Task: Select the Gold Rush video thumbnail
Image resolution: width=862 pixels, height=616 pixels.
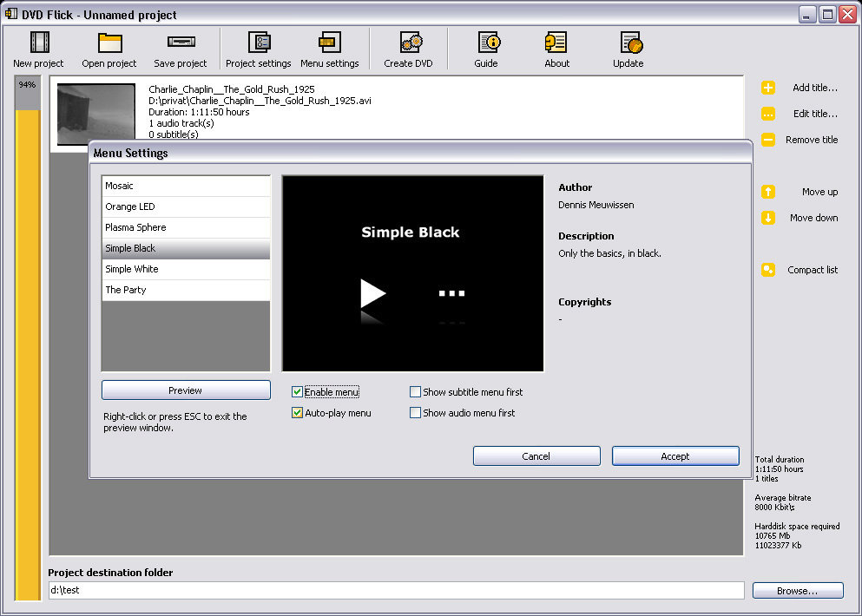Action: click(96, 114)
